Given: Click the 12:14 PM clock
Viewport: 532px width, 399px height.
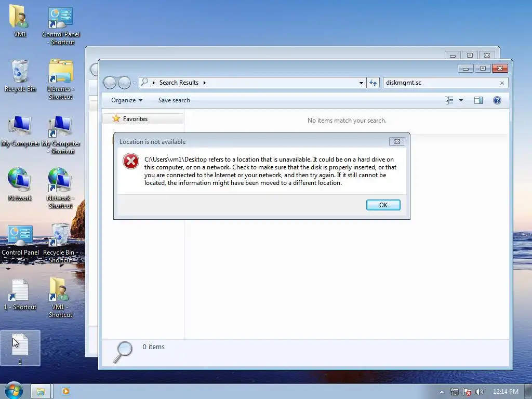Looking at the screenshot, I should coord(506,392).
